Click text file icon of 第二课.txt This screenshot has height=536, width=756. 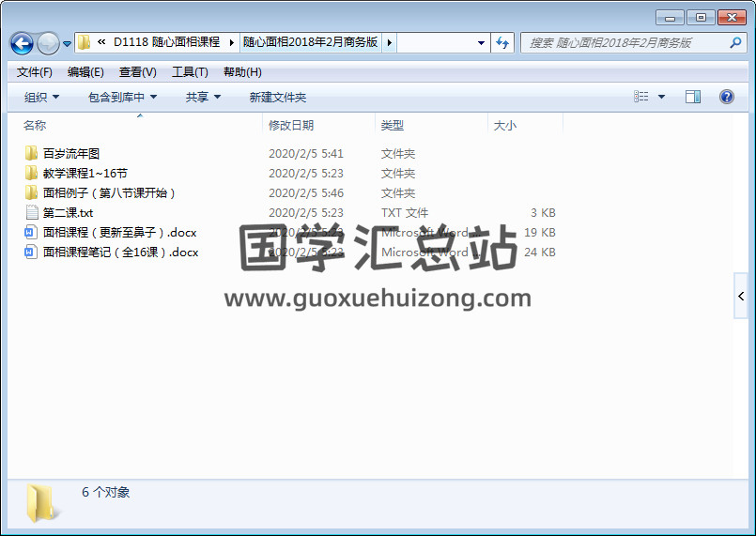click(31, 212)
